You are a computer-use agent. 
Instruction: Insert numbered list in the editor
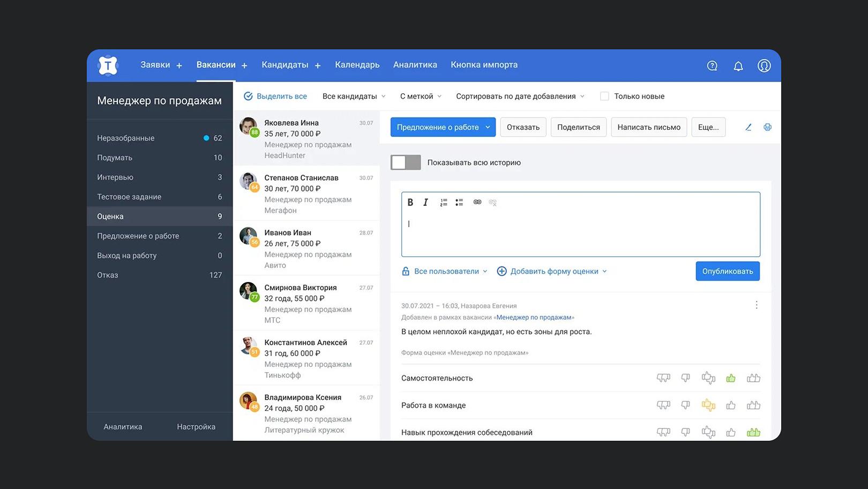pos(444,202)
